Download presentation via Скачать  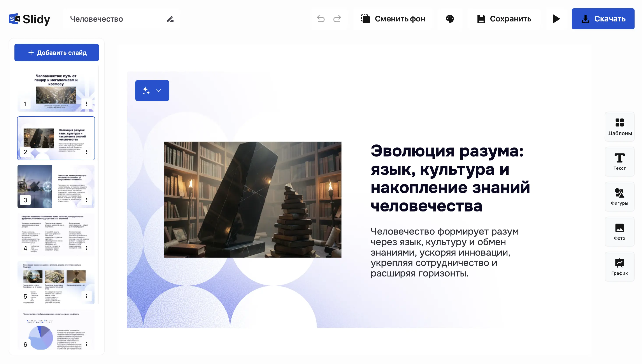(x=603, y=19)
